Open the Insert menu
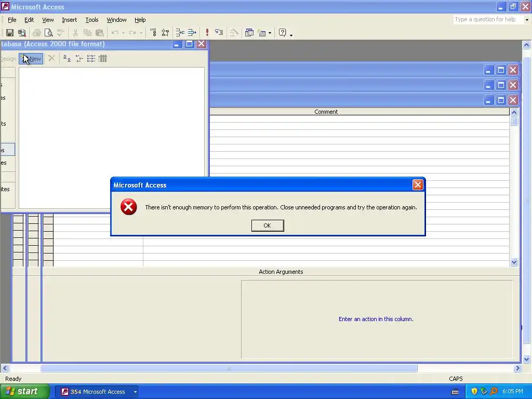Screen dimensions: 532x399 [x=70, y=20]
